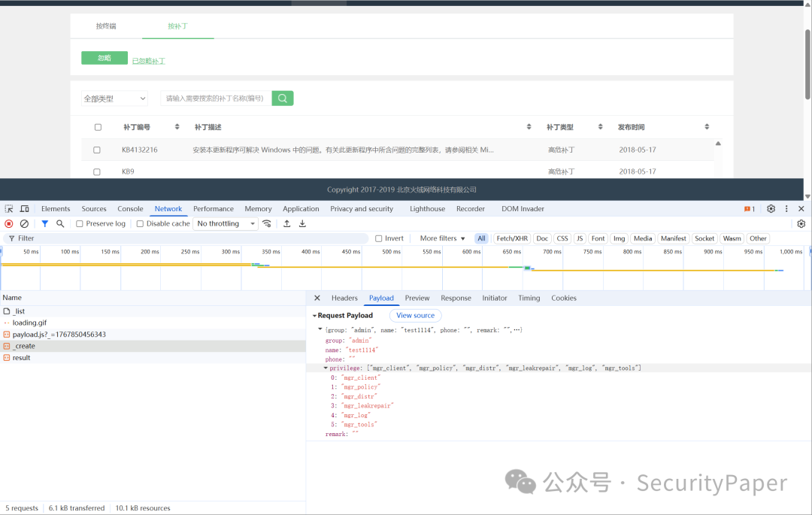This screenshot has height=515, width=812.
Task: Click the patch table scroll-up arrow
Action: [x=718, y=144]
